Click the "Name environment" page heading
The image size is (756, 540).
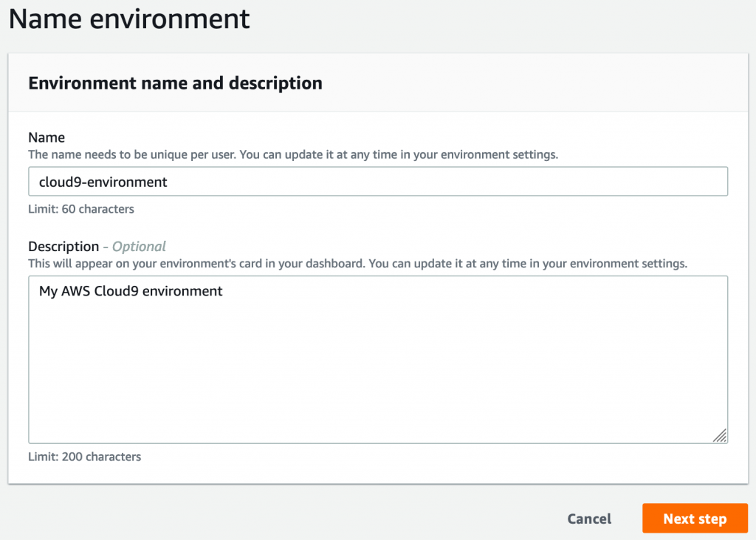[130, 19]
